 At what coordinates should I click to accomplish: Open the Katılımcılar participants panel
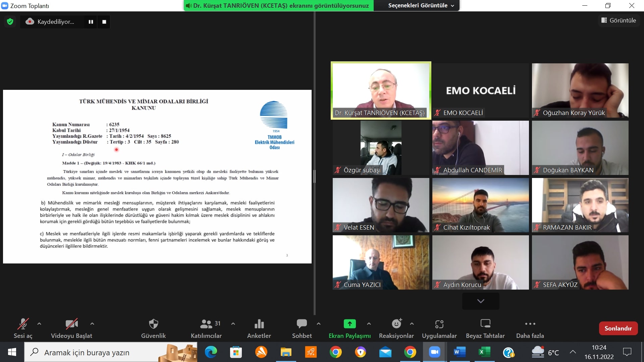tap(206, 328)
